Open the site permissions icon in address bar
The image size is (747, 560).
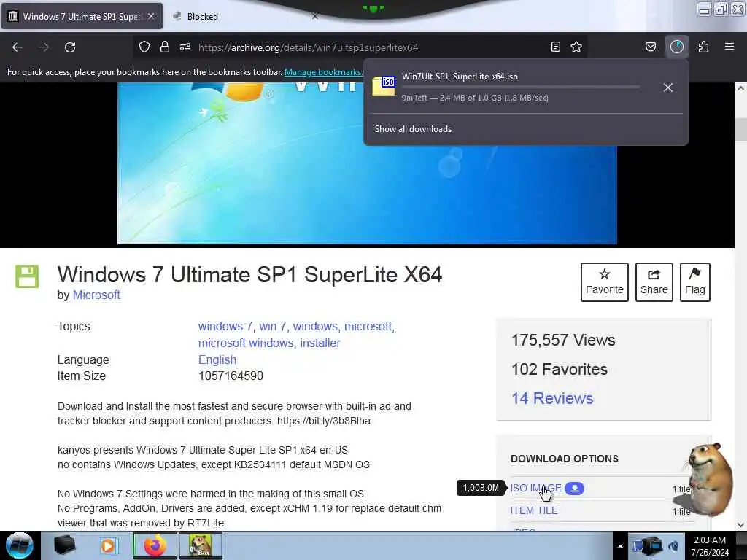[185, 47]
